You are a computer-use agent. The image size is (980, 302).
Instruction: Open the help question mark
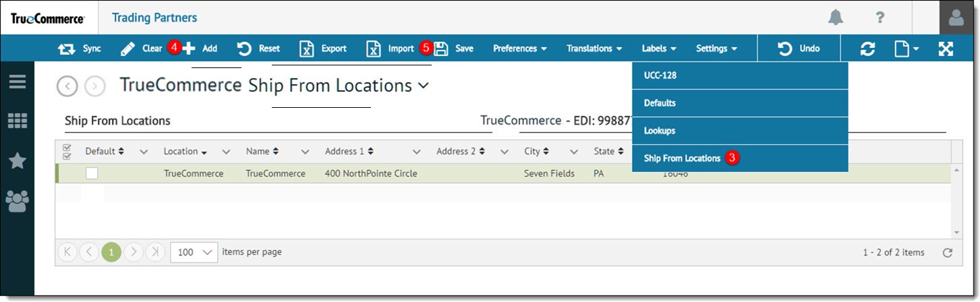(x=880, y=18)
